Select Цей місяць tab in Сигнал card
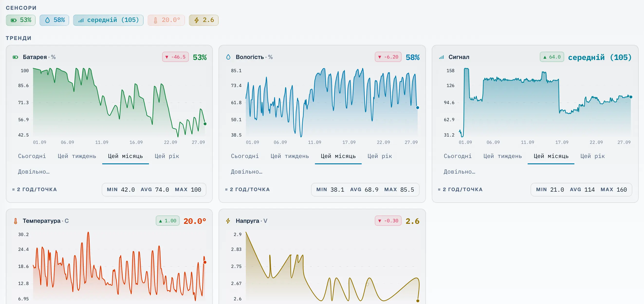This screenshot has width=644, height=304. (x=551, y=156)
